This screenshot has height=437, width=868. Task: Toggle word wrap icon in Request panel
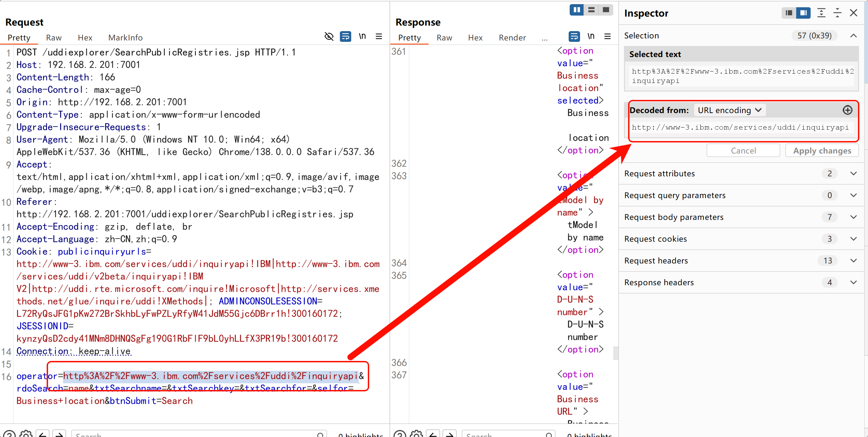tap(345, 36)
